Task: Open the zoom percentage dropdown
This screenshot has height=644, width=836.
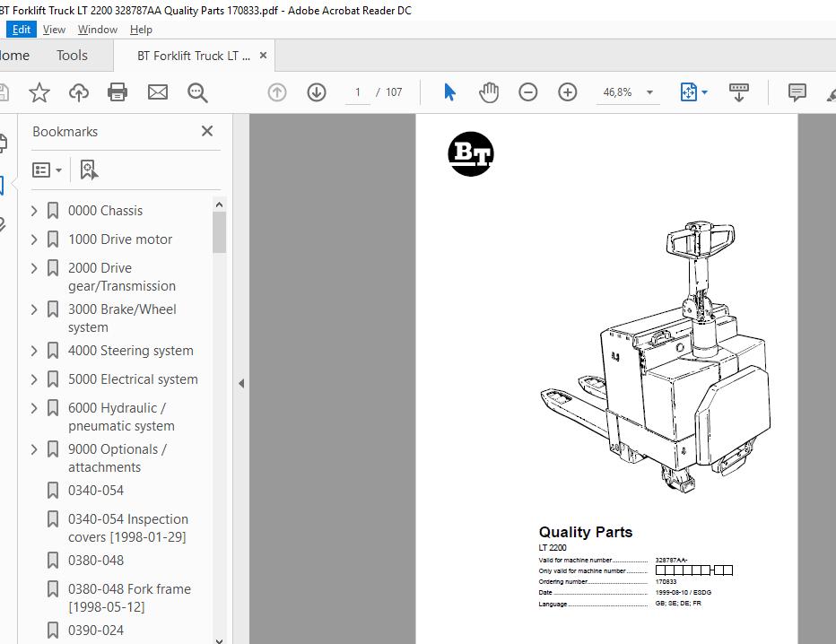Action: 650,92
